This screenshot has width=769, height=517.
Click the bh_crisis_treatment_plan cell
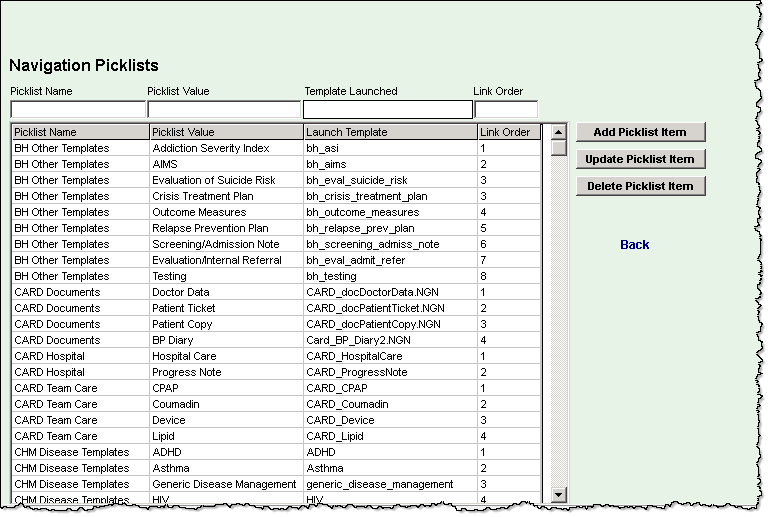(x=390, y=196)
